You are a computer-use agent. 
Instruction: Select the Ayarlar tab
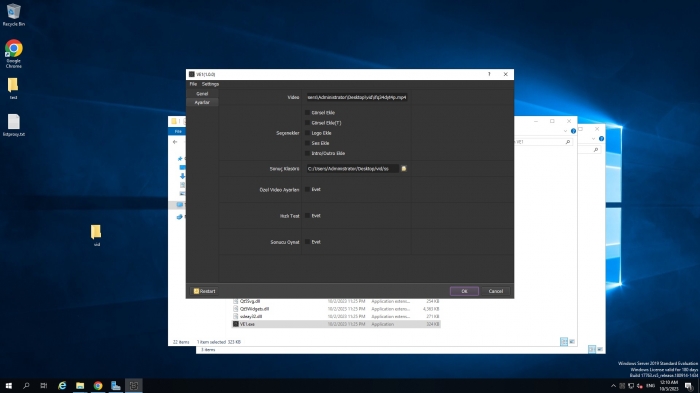(x=202, y=102)
